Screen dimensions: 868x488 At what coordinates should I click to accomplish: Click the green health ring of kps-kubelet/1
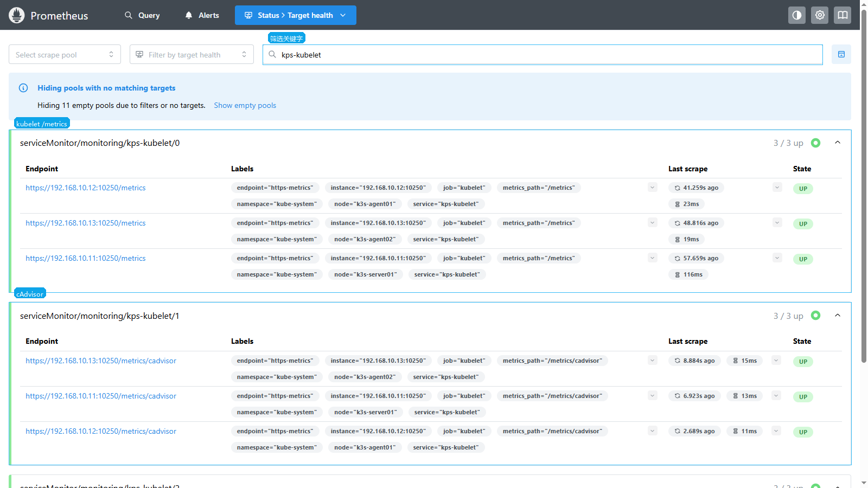pos(815,316)
